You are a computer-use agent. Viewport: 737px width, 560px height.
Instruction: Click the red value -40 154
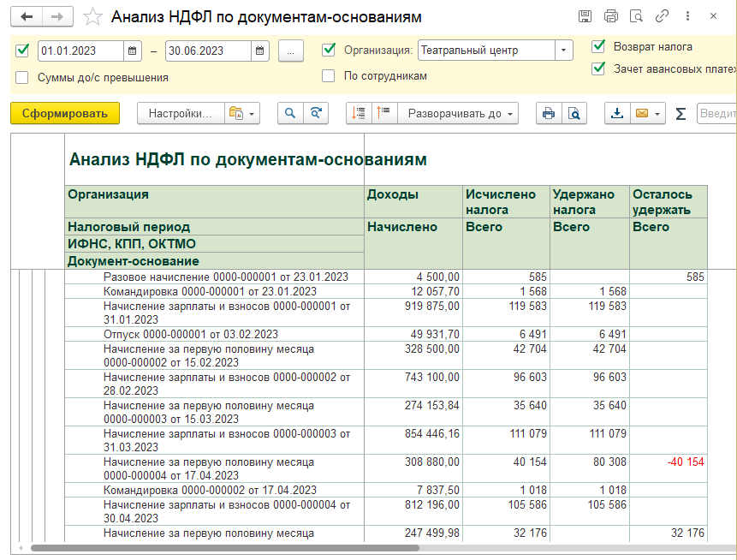pyautogui.click(x=686, y=462)
